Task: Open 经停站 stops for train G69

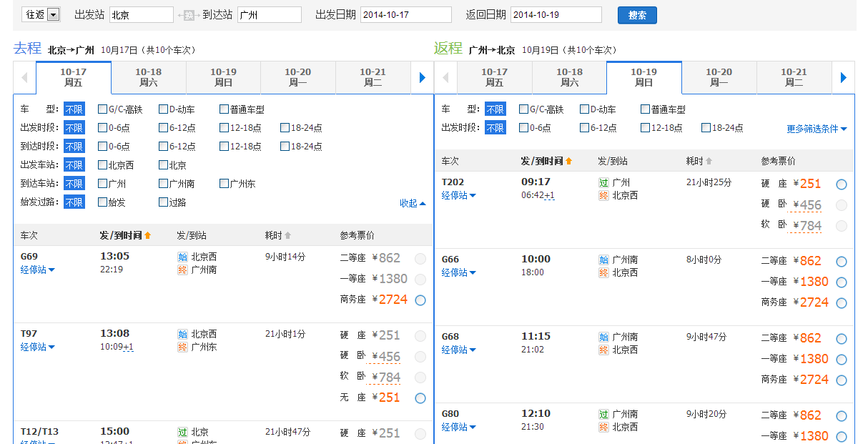Action: (x=37, y=270)
